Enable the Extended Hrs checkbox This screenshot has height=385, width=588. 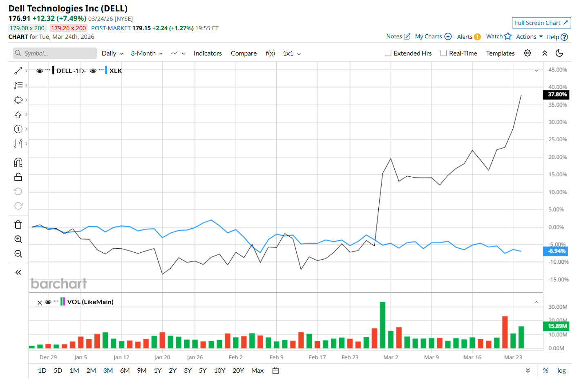point(388,53)
